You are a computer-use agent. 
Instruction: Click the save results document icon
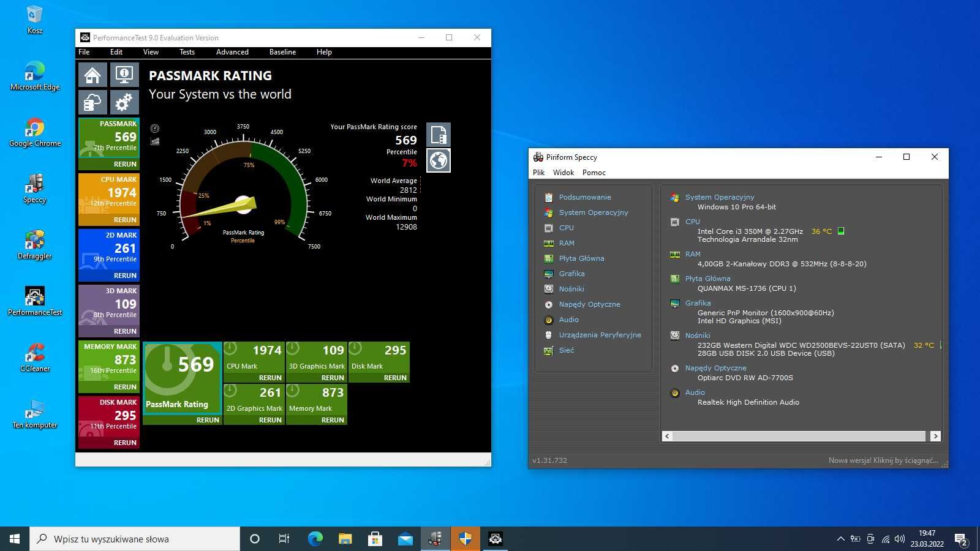pyautogui.click(x=439, y=135)
